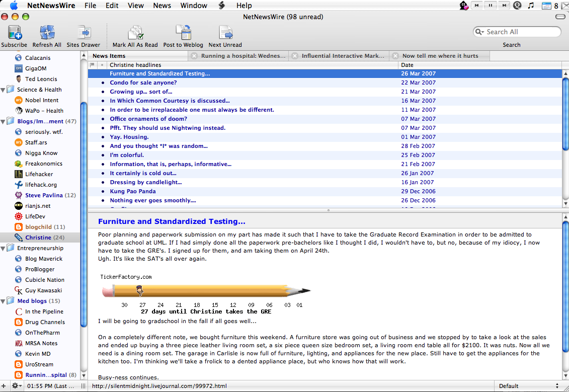Open the LifeDev feed
This screenshot has width=569, height=392.
[35, 216]
